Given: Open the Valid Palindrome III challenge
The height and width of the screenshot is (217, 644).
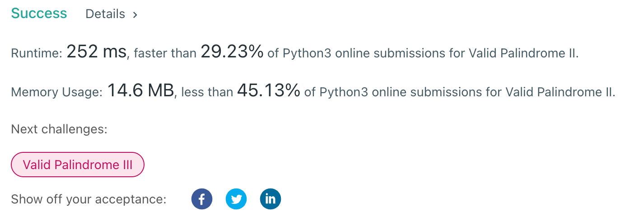Looking at the screenshot, I should pos(78,165).
